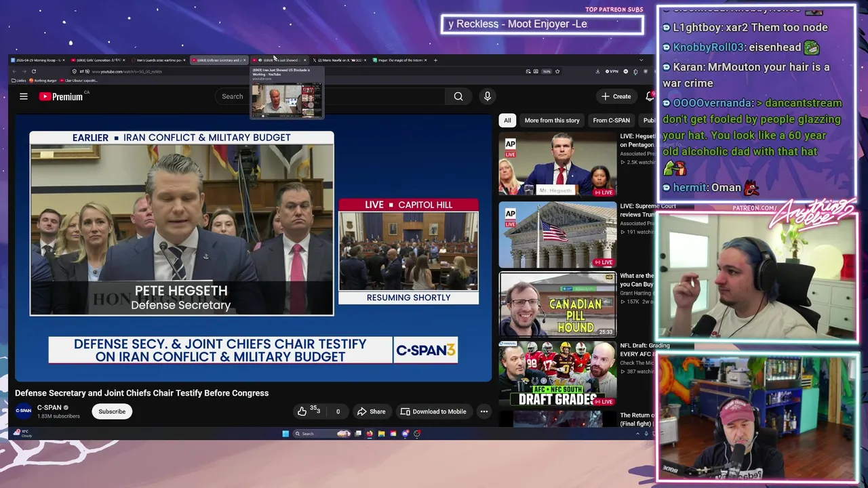This screenshot has width=868, height=488.
Task: Open NFL Draft Grades video thumbnail
Action: click(557, 374)
